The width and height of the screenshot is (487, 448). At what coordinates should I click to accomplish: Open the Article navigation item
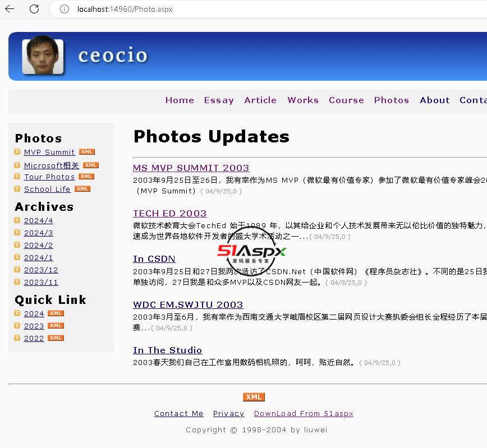pos(260,100)
